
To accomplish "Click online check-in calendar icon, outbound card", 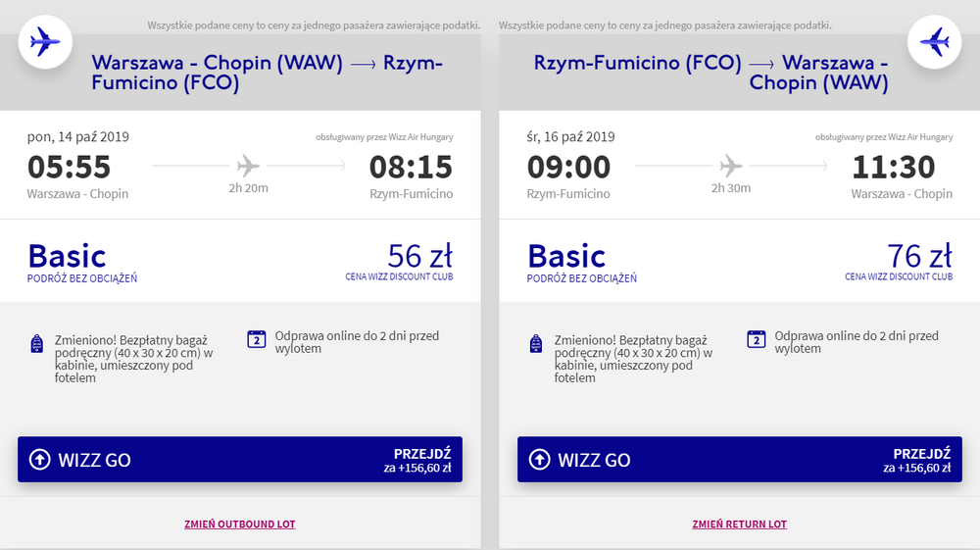I will (x=256, y=339).
